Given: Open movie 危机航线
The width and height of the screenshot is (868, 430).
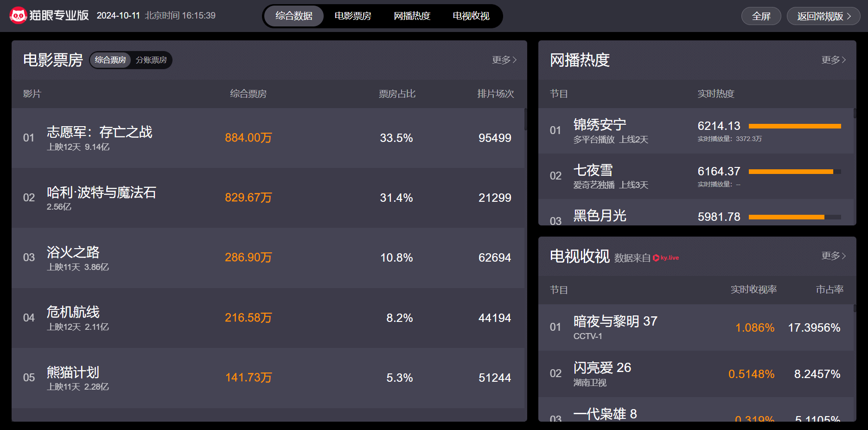Looking at the screenshot, I should (x=73, y=312).
